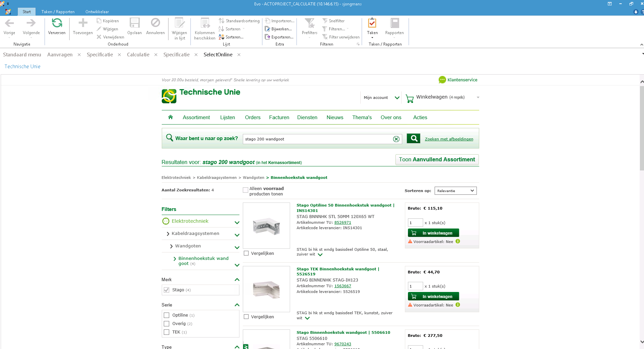Add a record with Toevoegen

(x=83, y=23)
